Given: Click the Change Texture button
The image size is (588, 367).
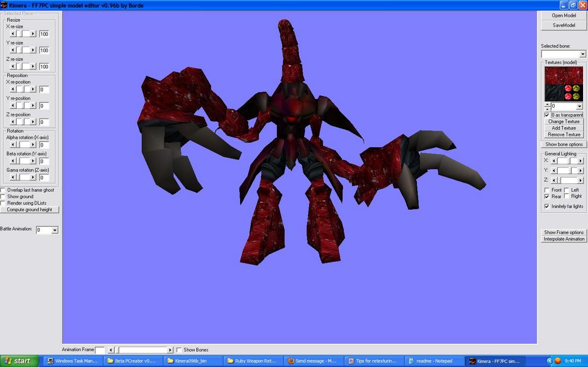Looking at the screenshot, I should (x=564, y=121).
